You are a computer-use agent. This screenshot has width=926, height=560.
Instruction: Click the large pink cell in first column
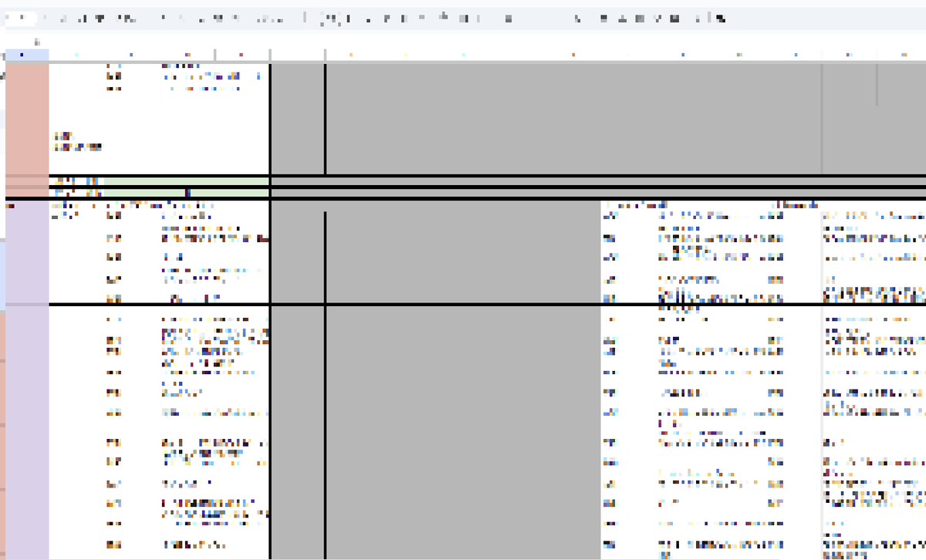tap(27, 119)
